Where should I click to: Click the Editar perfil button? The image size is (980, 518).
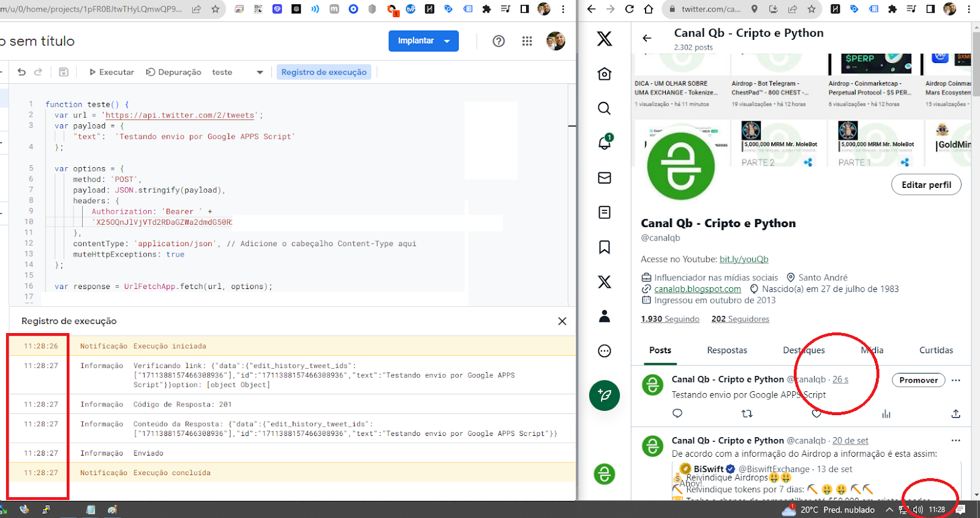point(926,184)
